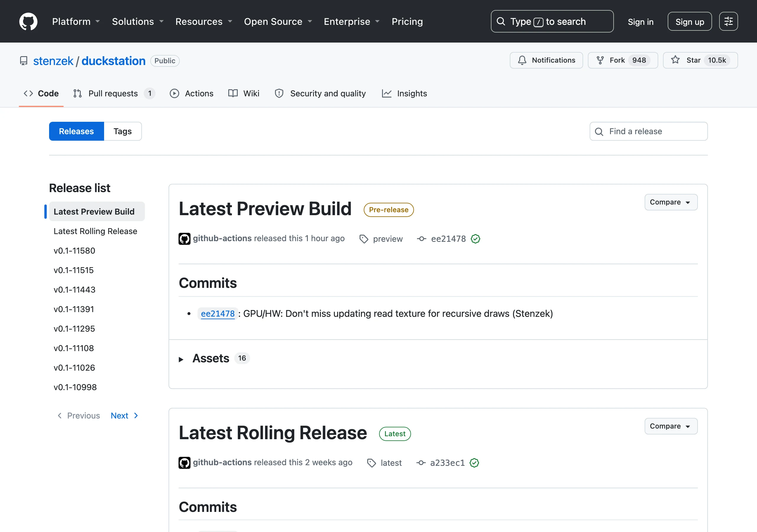Click the Notifications bell icon
The height and width of the screenshot is (532, 757).
click(x=522, y=60)
